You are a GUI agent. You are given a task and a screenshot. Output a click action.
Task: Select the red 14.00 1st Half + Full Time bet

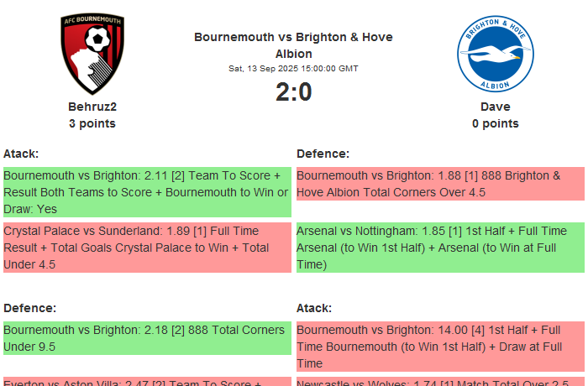coord(440,347)
